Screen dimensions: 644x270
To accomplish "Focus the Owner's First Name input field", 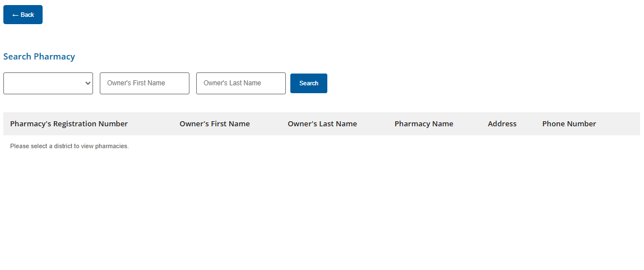I will coord(145,83).
